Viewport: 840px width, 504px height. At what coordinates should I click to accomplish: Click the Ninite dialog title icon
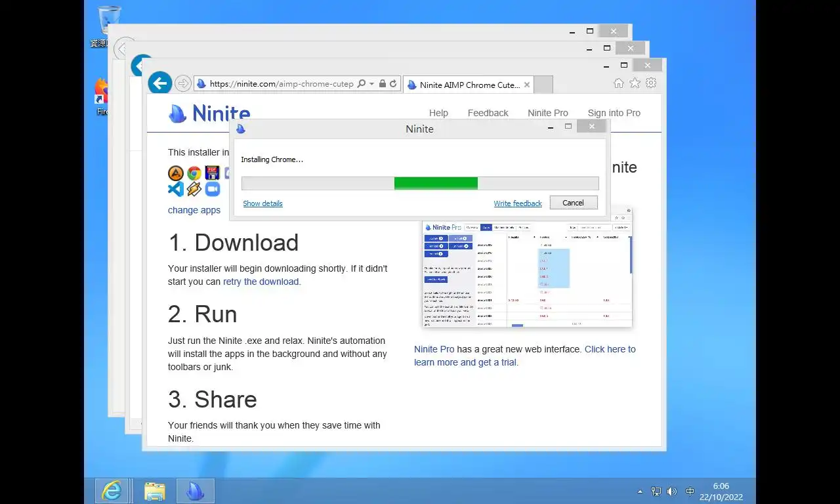(x=241, y=129)
